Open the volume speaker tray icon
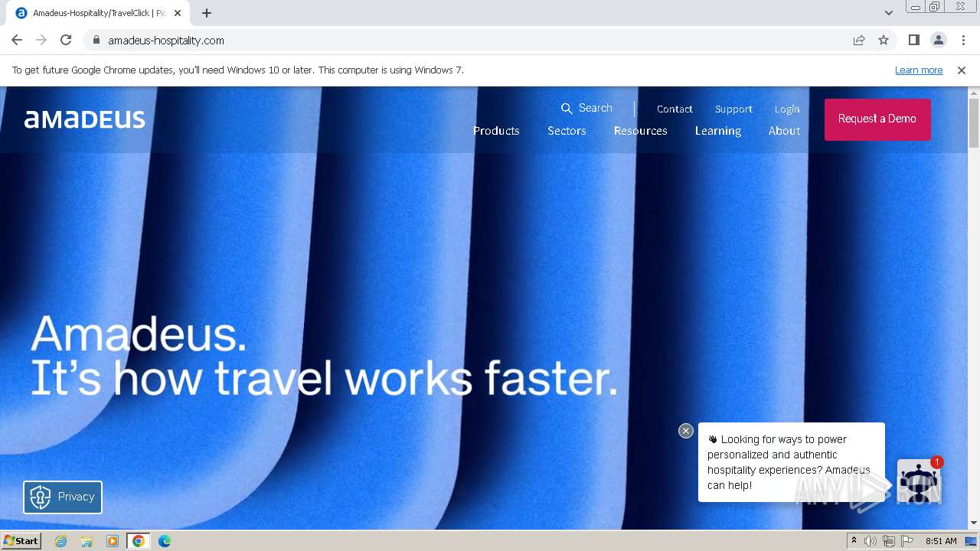 871,541
